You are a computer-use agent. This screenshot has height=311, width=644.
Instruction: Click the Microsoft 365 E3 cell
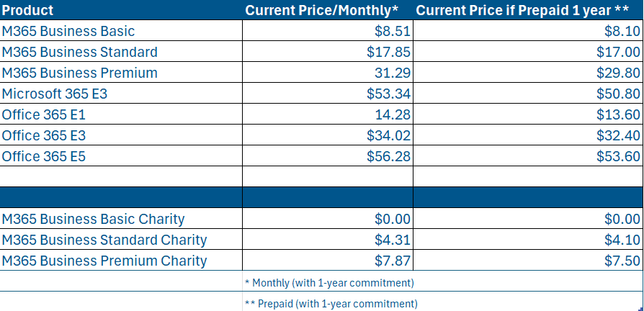pyautogui.click(x=55, y=94)
